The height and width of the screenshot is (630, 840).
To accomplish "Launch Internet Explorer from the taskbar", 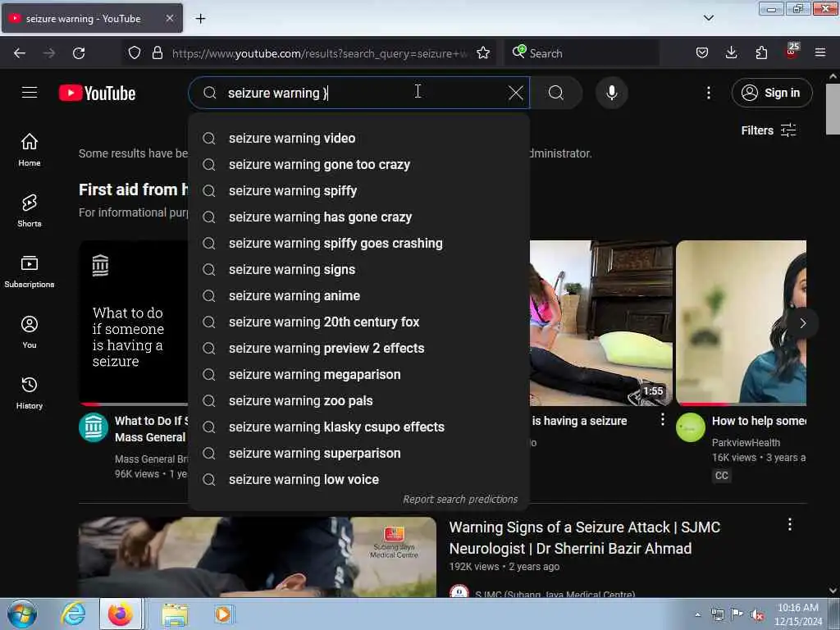I will point(73,614).
